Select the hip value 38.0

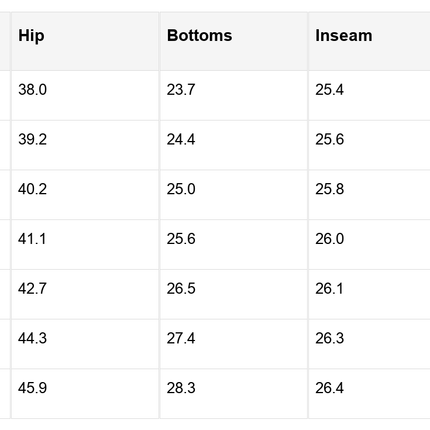pyautogui.click(x=32, y=90)
